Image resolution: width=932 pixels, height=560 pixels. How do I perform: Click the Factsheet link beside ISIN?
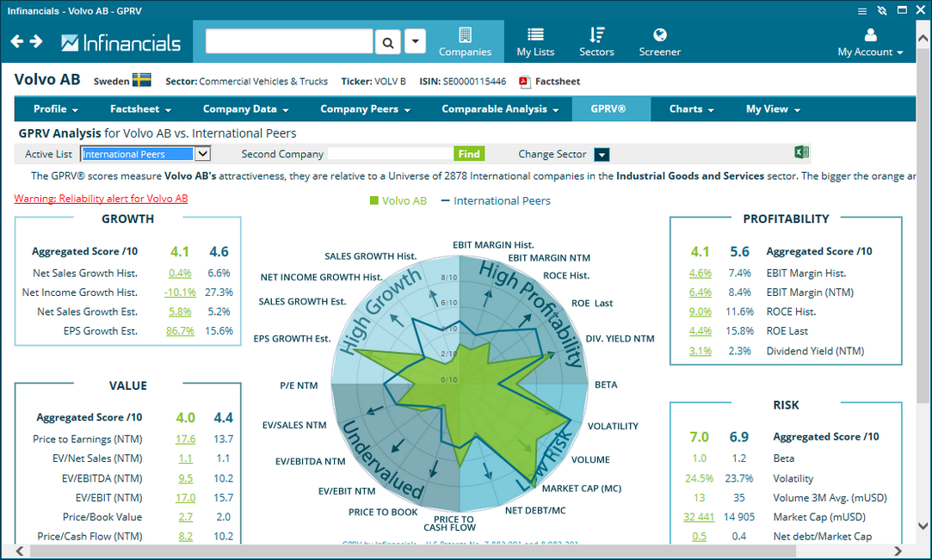(558, 82)
